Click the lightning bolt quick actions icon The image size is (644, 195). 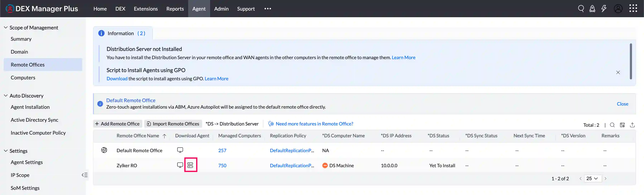pyautogui.click(x=604, y=9)
